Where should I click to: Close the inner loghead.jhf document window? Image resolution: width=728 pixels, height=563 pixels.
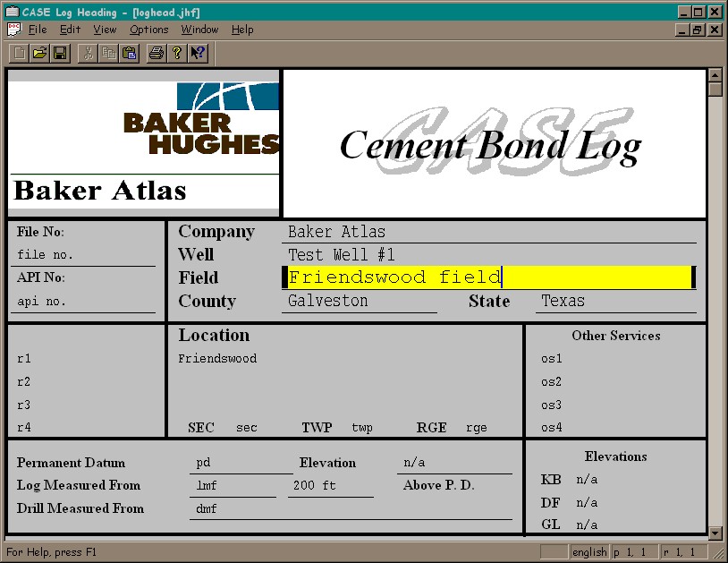[715, 30]
